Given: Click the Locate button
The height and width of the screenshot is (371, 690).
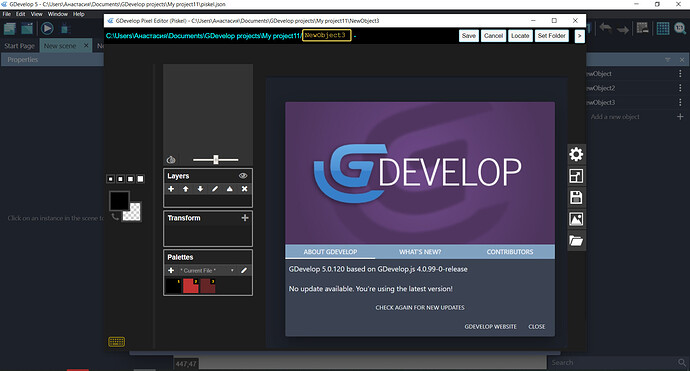Looking at the screenshot, I should [x=520, y=36].
